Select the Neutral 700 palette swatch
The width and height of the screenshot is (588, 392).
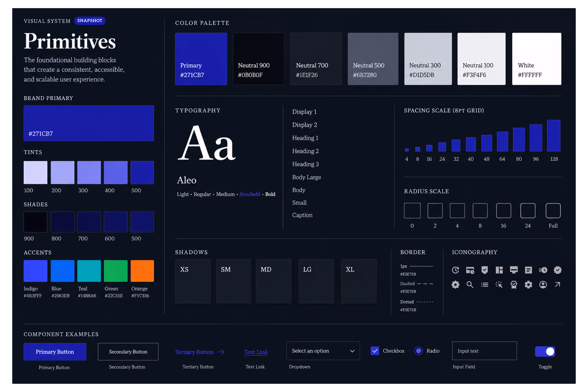pos(316,59)
